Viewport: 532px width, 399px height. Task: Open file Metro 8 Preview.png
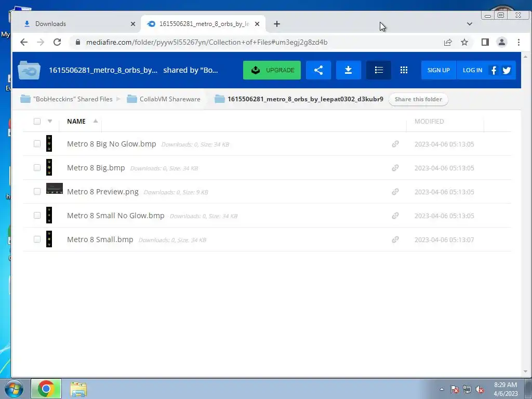point(103,192)
